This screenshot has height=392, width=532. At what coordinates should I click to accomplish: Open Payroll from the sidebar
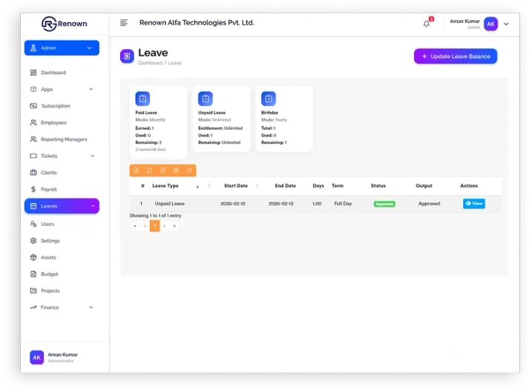[x=49, y=189]
